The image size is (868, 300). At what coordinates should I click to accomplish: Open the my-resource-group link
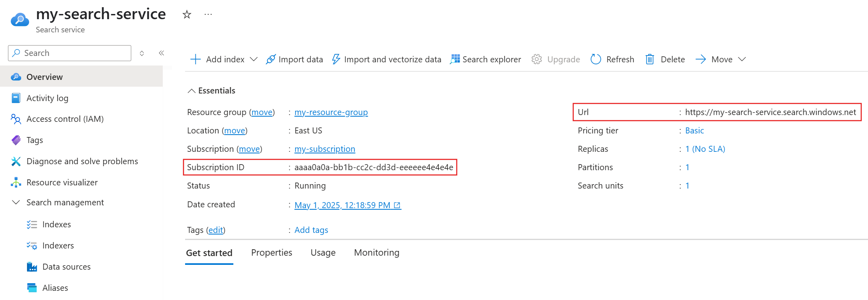[x=331, y=112]
